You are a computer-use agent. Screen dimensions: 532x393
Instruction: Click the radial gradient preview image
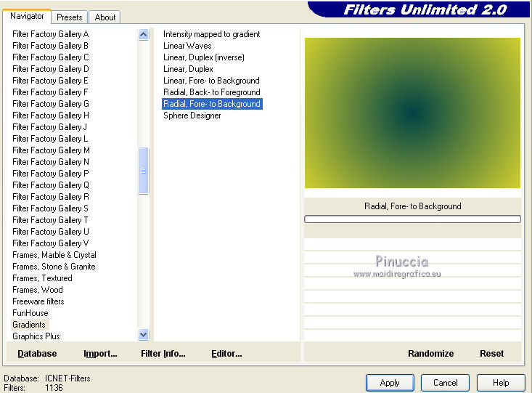[x=412, y=113]
